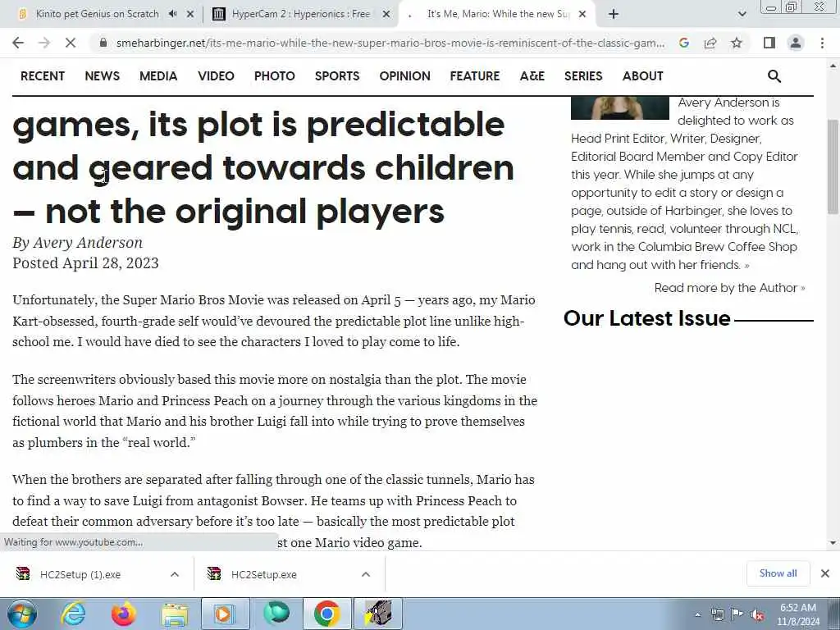Open Chrome three-dot menu

click(x=822, y=43)
